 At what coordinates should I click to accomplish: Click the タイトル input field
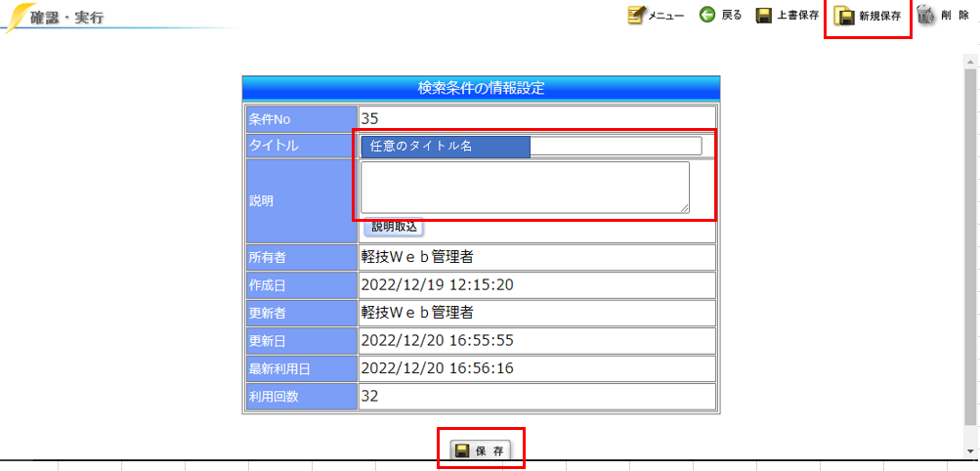[x=532, y=146]
